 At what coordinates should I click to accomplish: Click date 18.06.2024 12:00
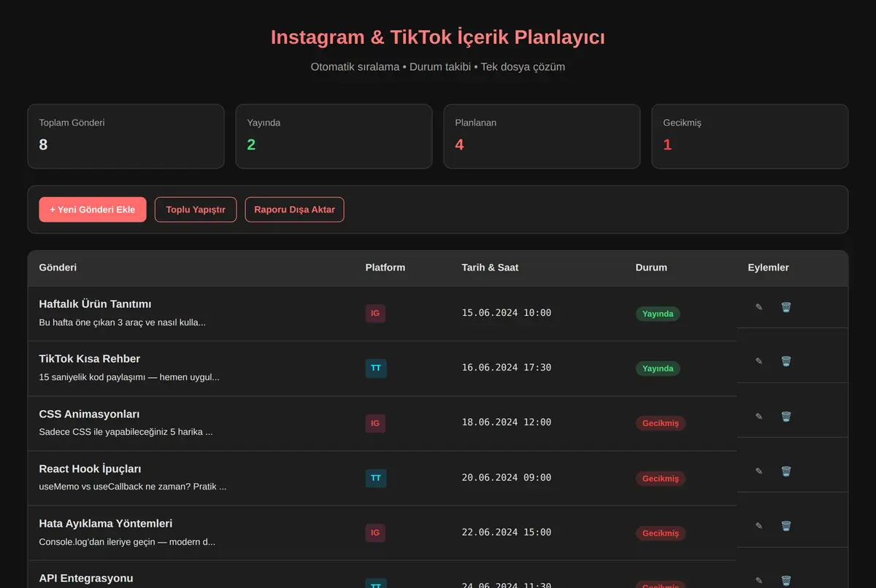coord(507,422)
